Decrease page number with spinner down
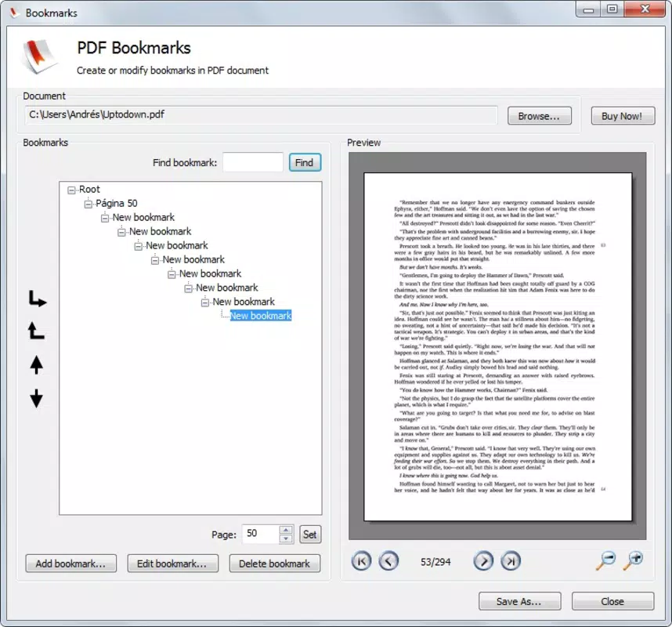Image resolution: width=672 pixels, height=627 pixels. [286, 538]
